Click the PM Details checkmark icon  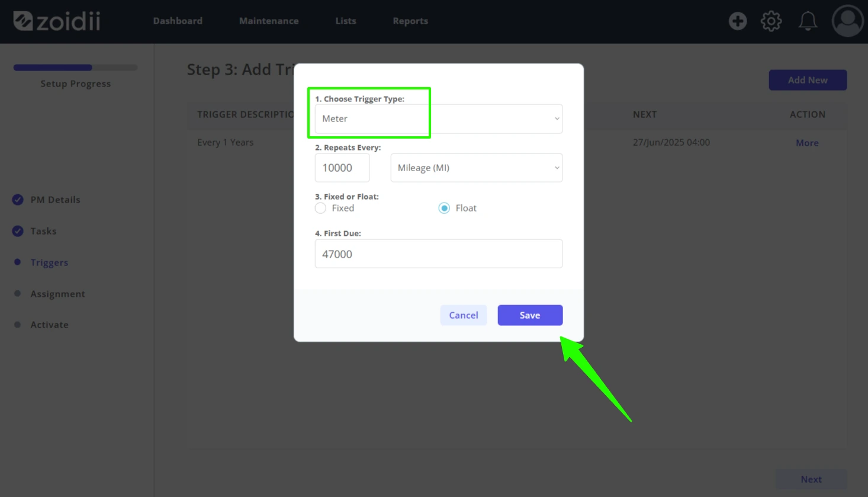[18, 200]
